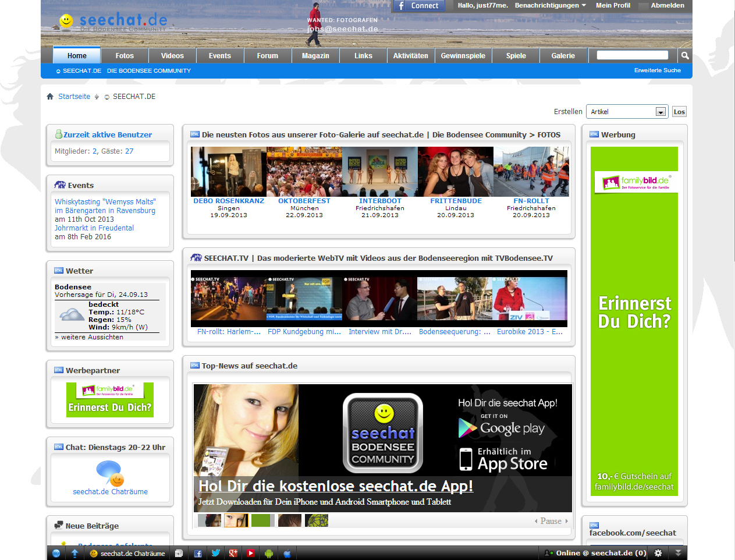Click the Apple icon in bottom toolbar
This screenshot has width=735, height=560.
[x=286, y=554]
